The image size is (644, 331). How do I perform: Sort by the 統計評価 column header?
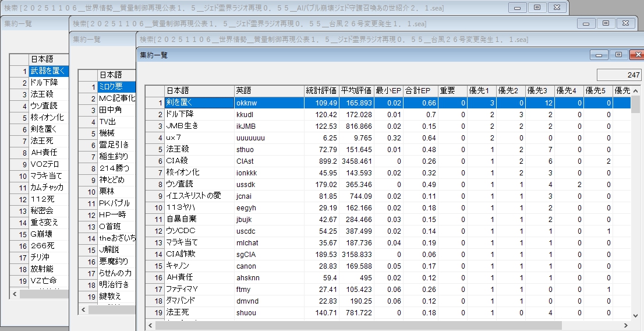pos(321,91)
